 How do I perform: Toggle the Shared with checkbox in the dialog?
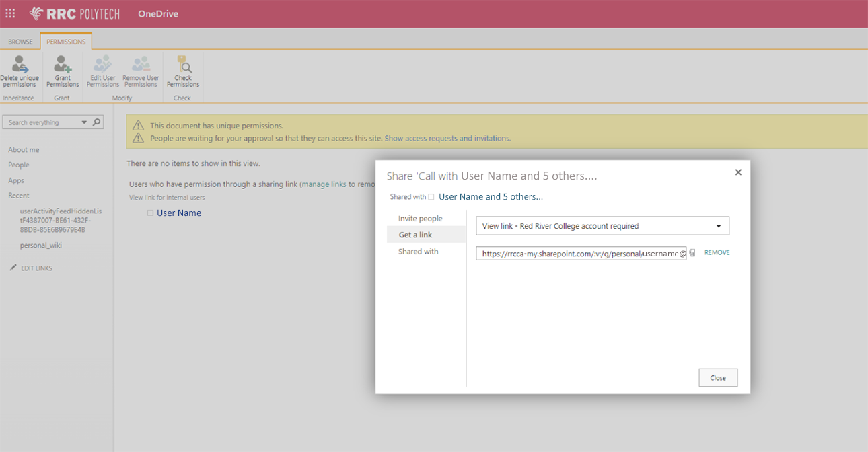(x=431, y=196)
